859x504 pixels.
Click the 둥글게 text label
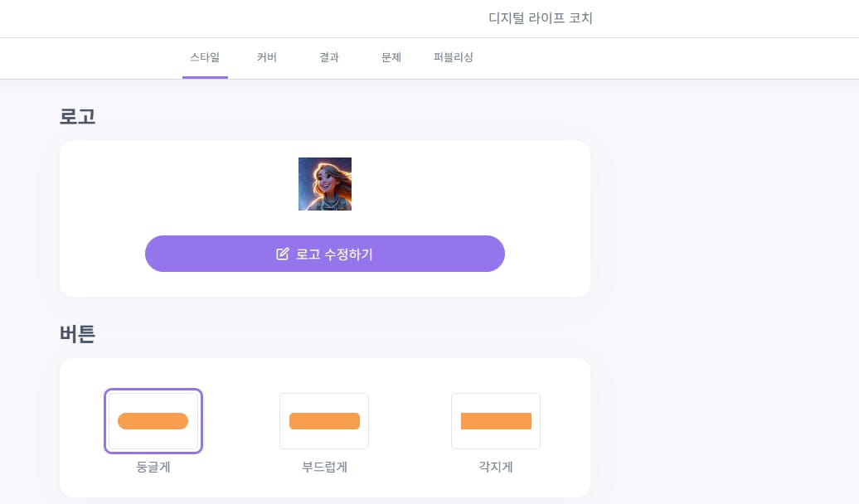coord(153,467)
